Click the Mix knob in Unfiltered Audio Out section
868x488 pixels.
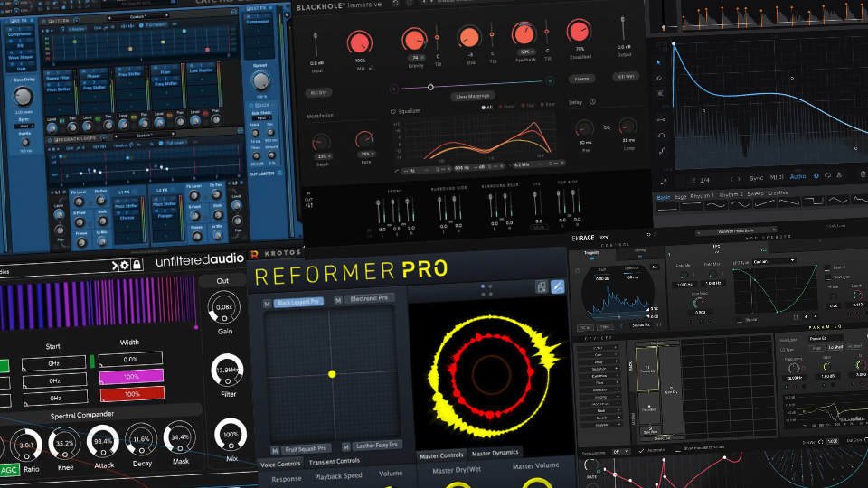pos(231,435)
